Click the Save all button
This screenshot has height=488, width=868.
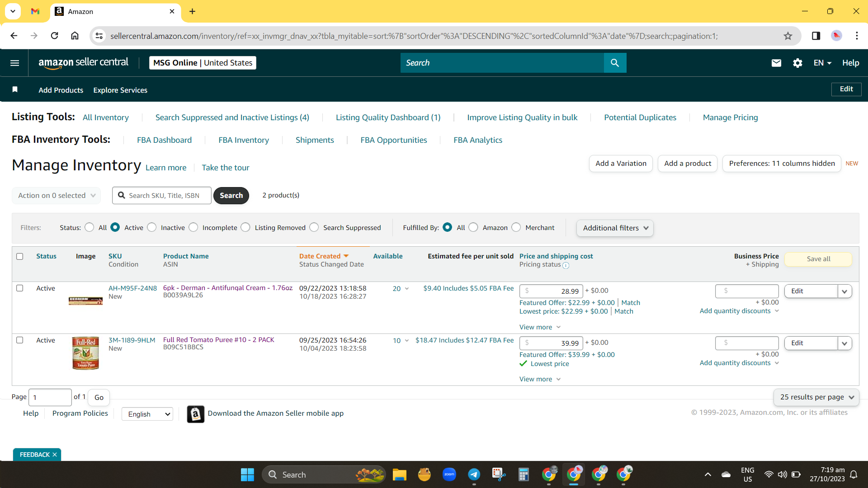[818, 259]
